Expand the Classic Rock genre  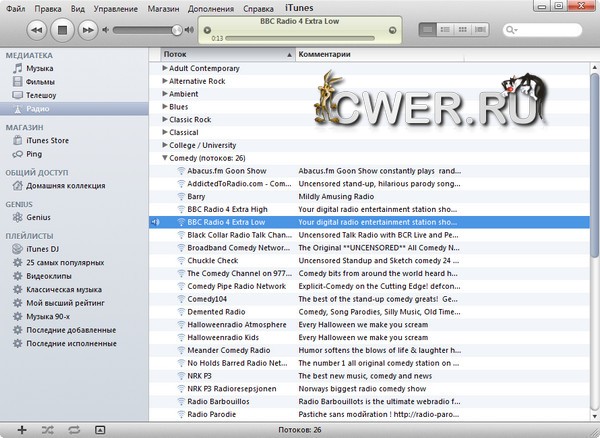(165, 119)
